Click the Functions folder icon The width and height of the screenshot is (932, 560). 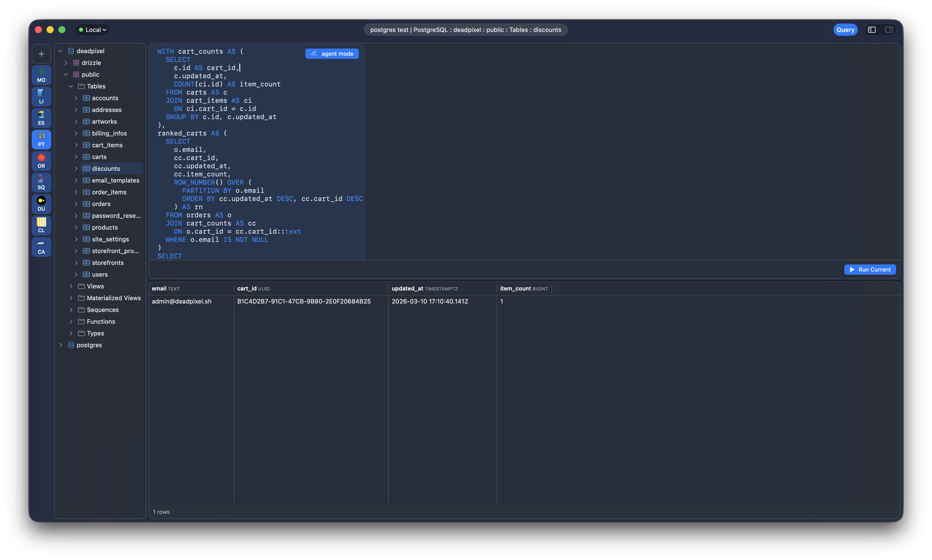(81, 321)
